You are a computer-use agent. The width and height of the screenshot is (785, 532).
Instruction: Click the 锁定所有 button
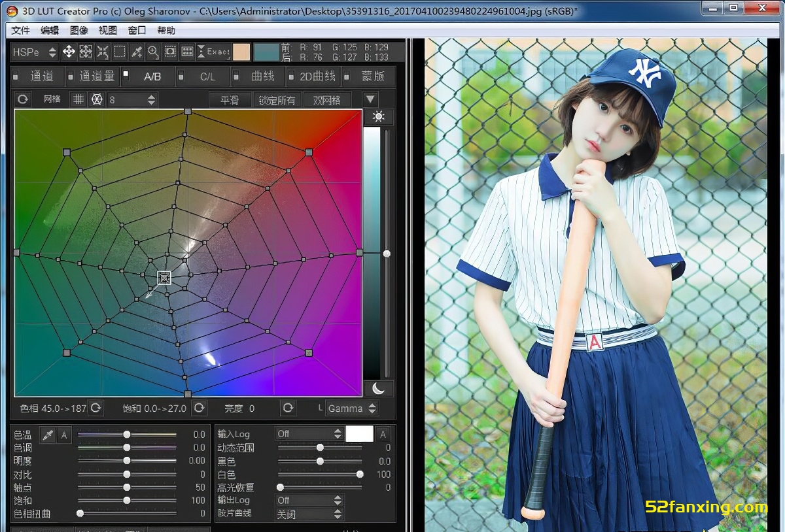click(x=277, y=100)
